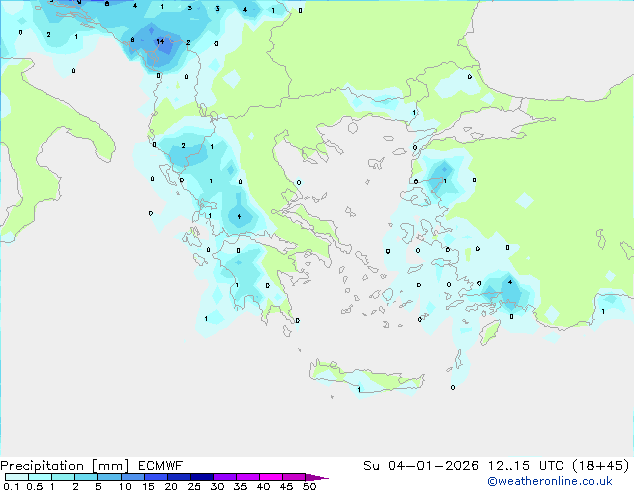Click the 'Precipitation [mm]' title label

(x=61, y=465)
